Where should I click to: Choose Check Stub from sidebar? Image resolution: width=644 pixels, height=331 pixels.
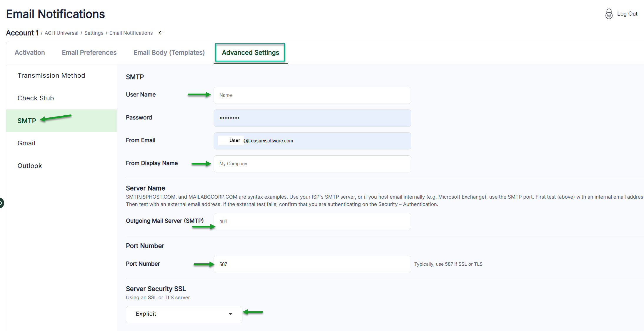pos(36,98)
